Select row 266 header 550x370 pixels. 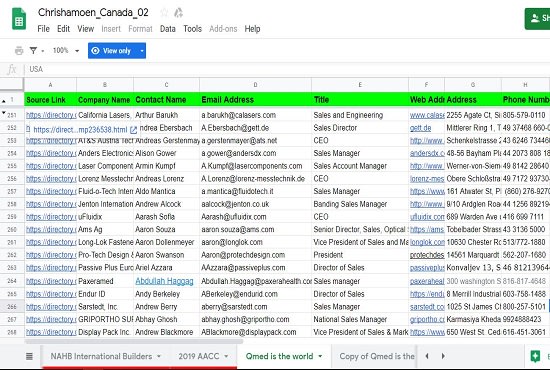12,307
